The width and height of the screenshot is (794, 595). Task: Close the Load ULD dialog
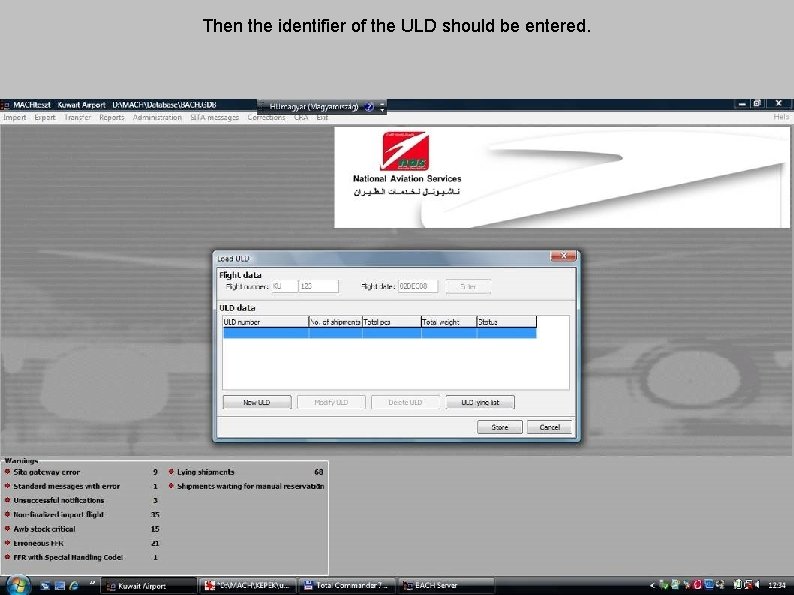click(x=563, y=256)
